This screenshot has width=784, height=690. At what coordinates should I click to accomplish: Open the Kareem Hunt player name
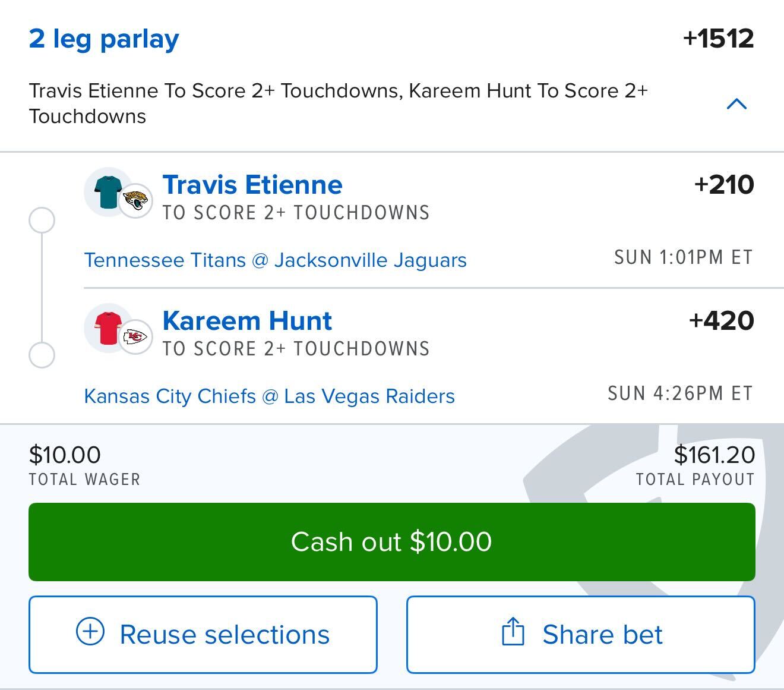click(247, 321)
